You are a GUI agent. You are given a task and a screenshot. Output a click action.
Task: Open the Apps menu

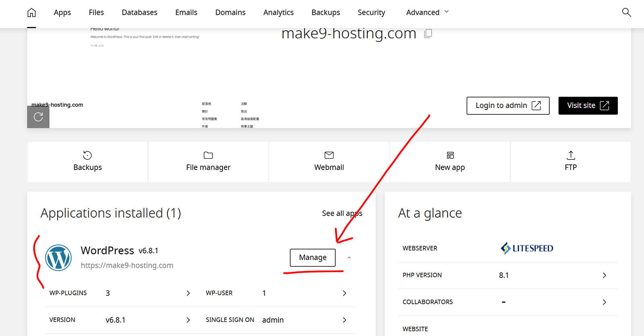coord(62,12)
